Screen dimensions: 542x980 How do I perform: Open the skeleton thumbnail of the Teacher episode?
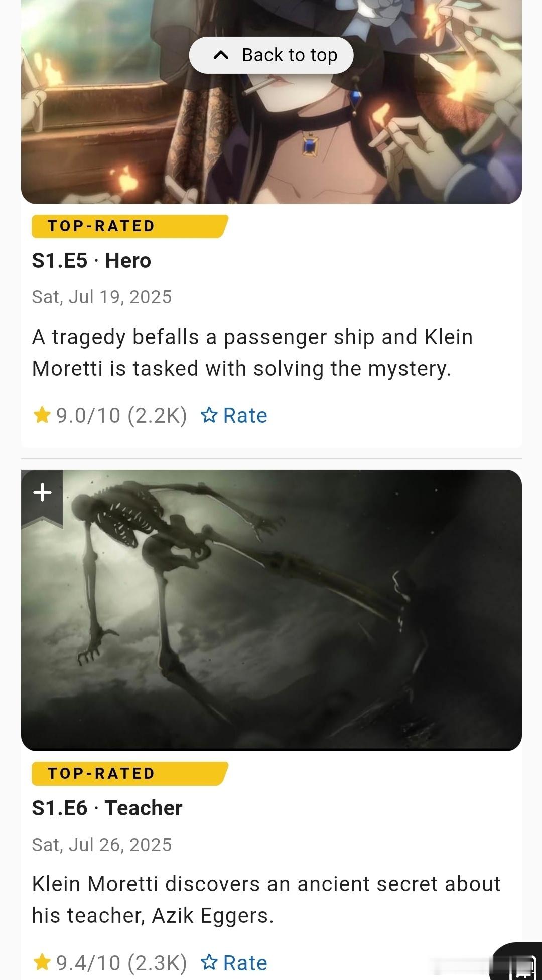tap(272, 610)
